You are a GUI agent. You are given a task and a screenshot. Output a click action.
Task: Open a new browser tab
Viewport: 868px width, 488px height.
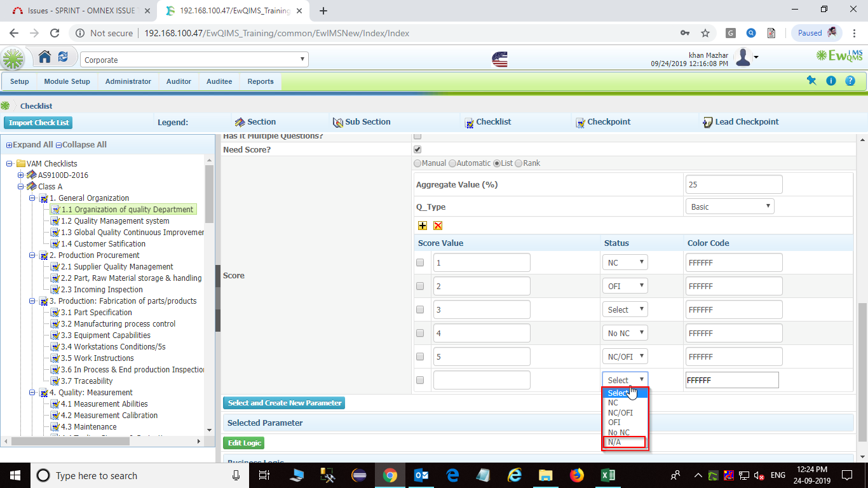tap(323, 11)
